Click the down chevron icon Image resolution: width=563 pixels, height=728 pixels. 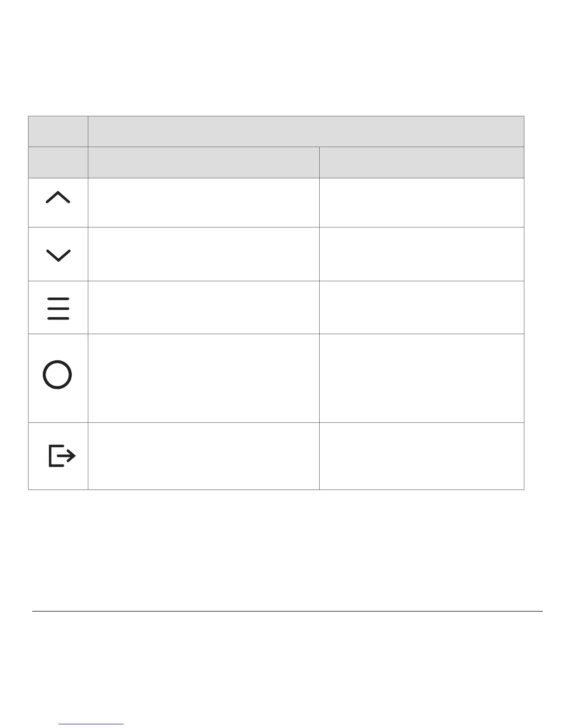click(58, 255)
